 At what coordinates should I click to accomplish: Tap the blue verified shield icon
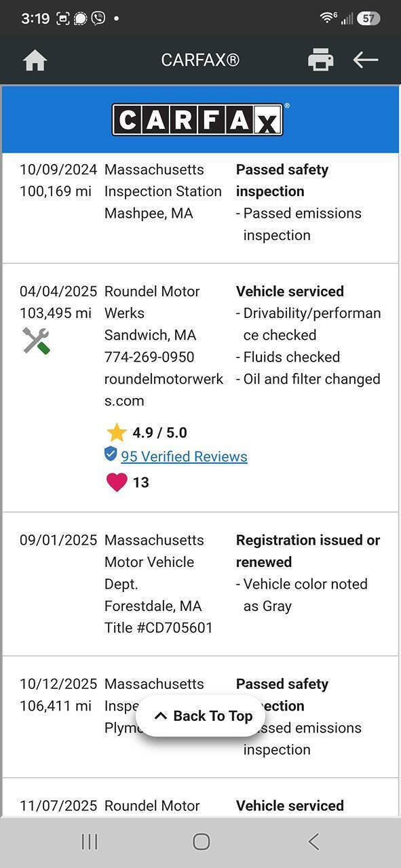(111, 454)
